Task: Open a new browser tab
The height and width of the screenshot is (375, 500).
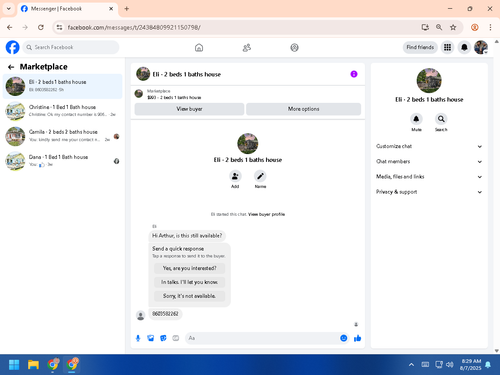Action: [127, 9]
